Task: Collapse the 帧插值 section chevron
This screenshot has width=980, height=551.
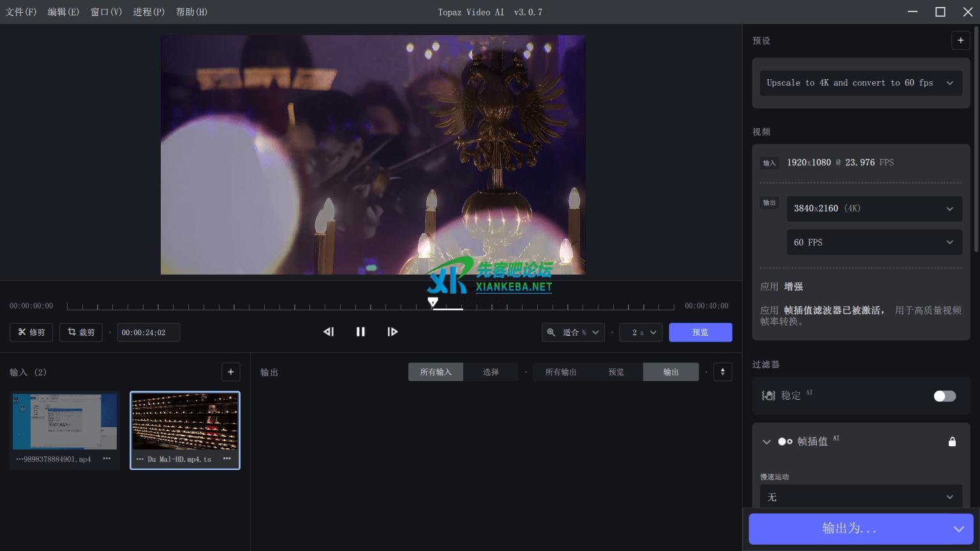Action: click(x=766, y=442)
